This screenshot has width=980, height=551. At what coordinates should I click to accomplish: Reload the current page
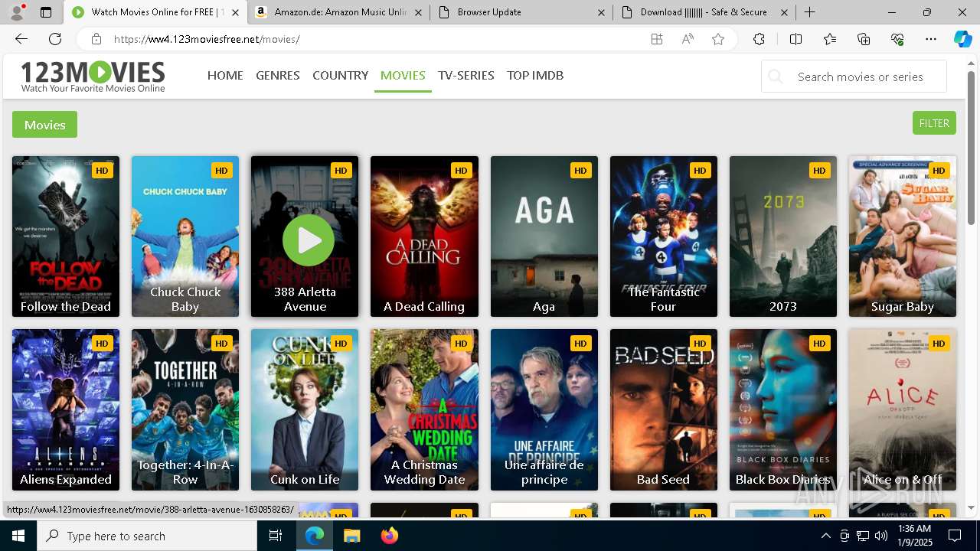click(x=55, y=39)
